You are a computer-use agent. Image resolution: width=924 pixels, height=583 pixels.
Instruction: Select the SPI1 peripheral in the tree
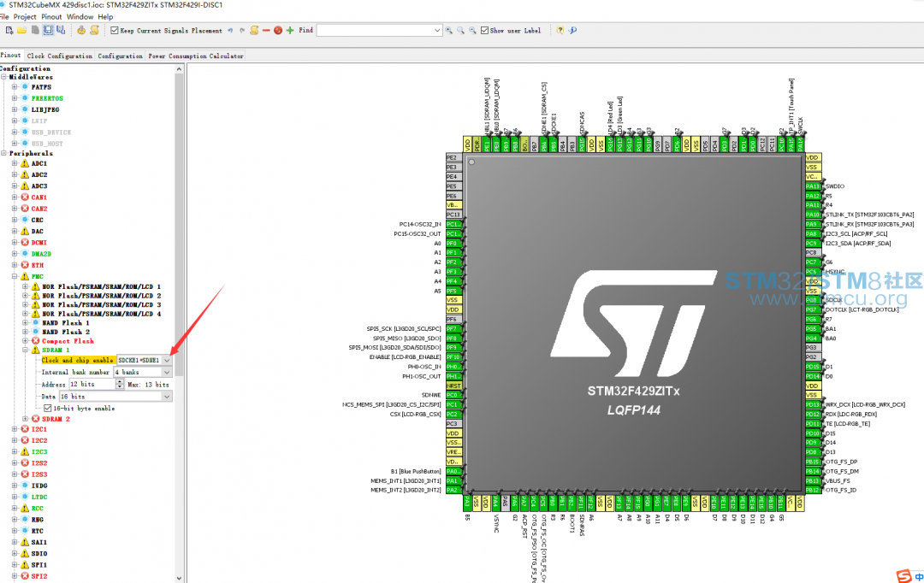pyautogui.click(x=39, y=565)
